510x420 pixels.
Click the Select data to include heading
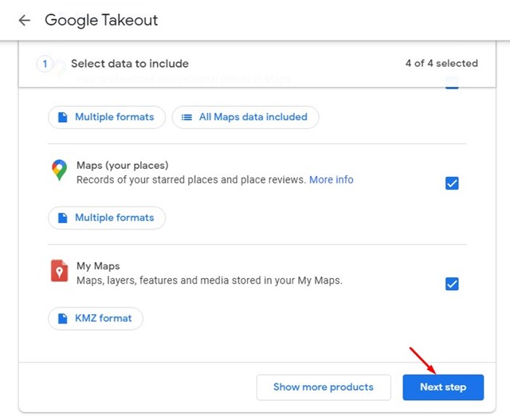point(130,64)
